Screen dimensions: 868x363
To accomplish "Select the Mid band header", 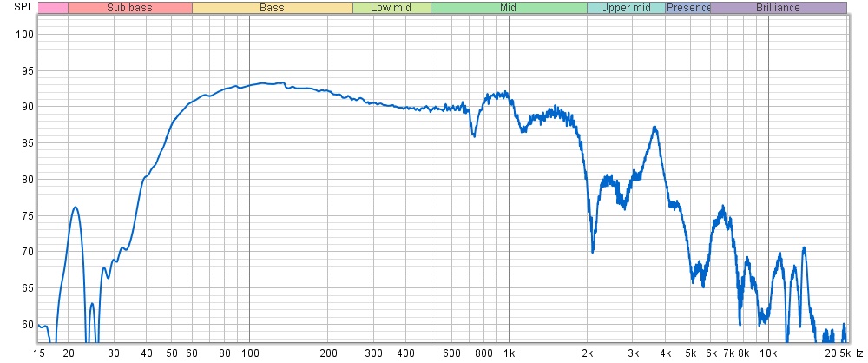I will coord(509,8).
